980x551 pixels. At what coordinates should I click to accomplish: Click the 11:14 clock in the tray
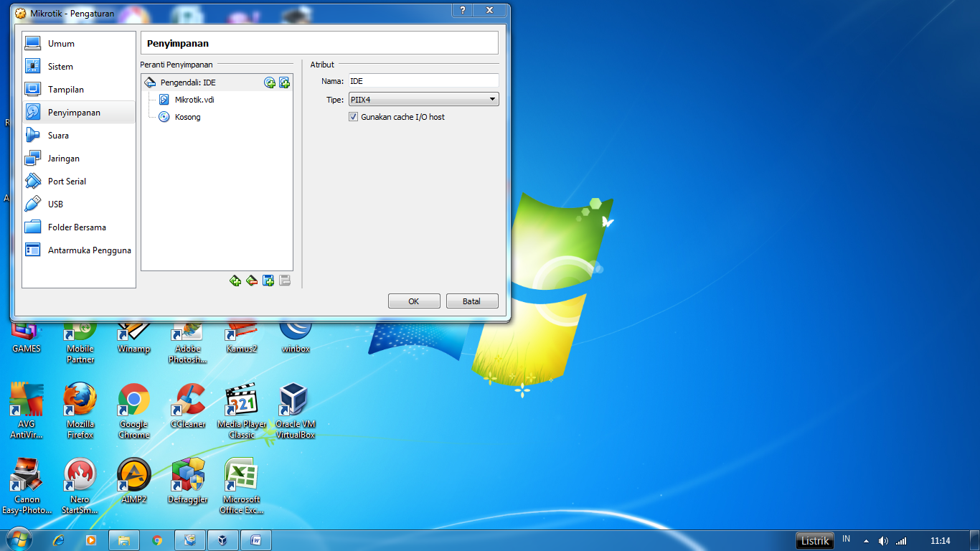(940, 541)
